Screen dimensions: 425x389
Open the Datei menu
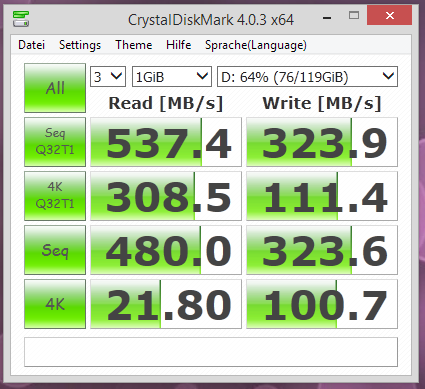pyautogui.click(x=31, y=45)
